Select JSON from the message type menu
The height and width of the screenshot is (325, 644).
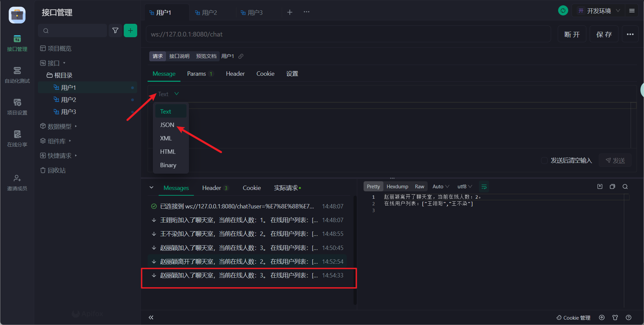[167, 125]
